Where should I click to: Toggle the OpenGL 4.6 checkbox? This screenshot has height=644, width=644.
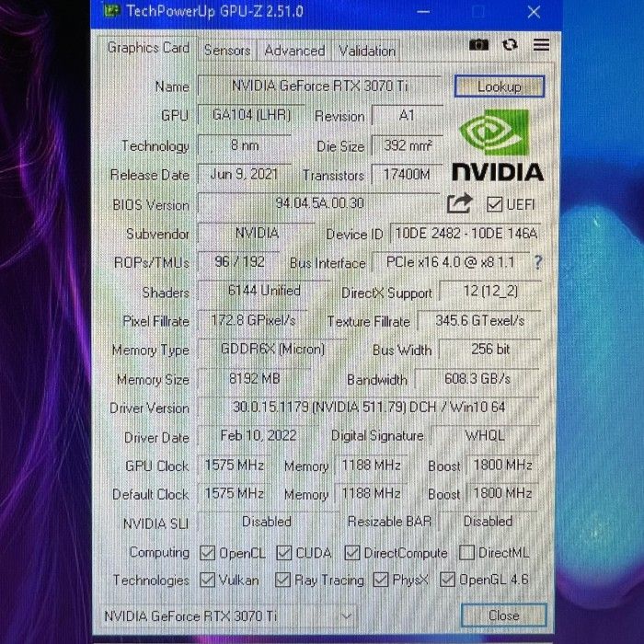[x=447, y=580]
